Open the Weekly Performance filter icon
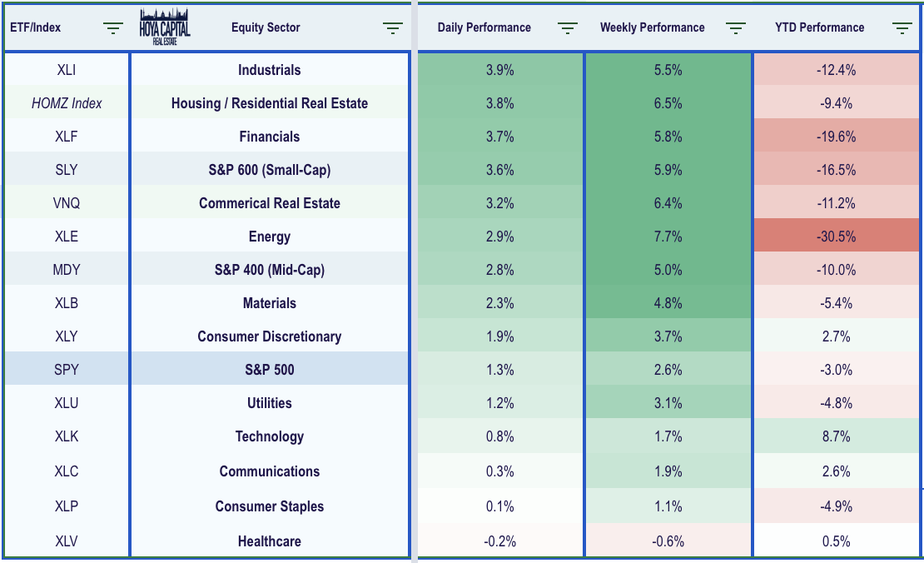Viewport: 924px width, 563px height. tap(735, 28)
